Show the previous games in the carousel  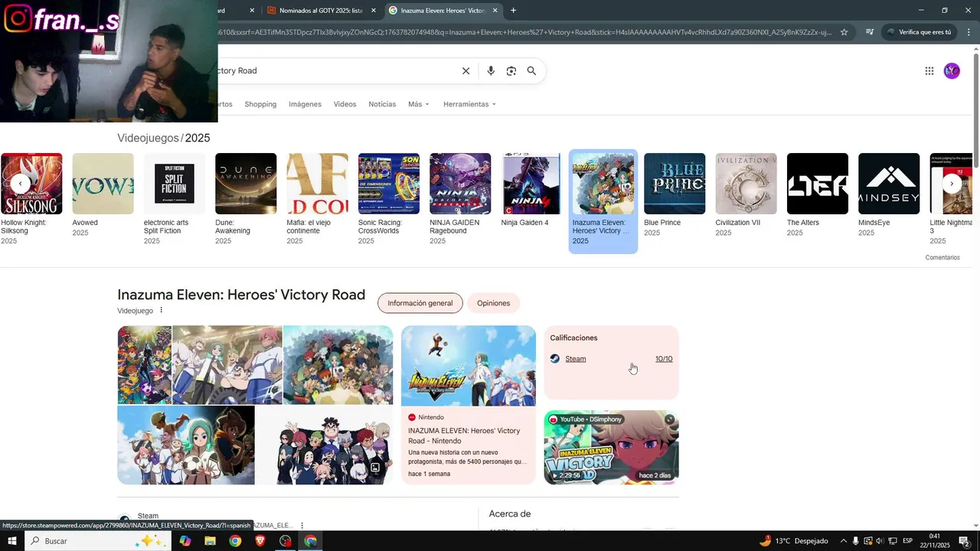coord(20,184)
